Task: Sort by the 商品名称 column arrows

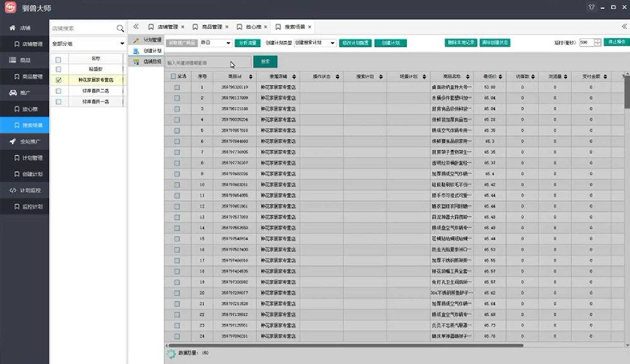Action: click(467, 76)
